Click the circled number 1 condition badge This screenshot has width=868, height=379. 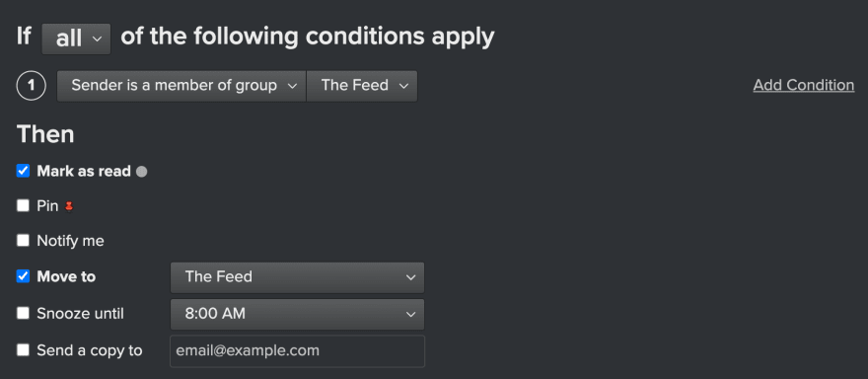(31, 86)
